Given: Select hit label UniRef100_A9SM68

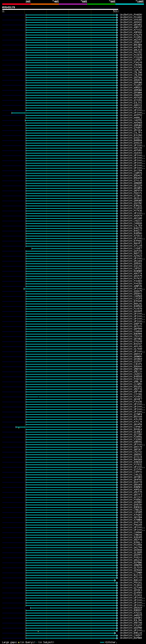Looking at the screenshot, I should coord(131,123).
